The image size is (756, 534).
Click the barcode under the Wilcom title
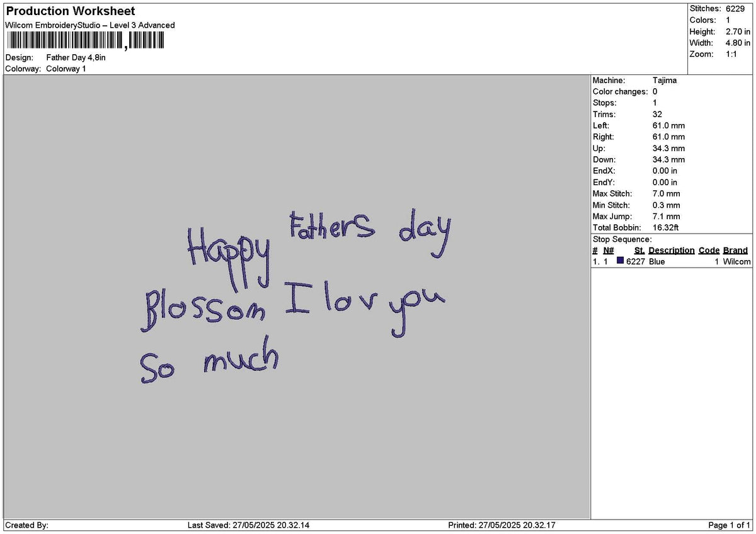click(85, 41)
